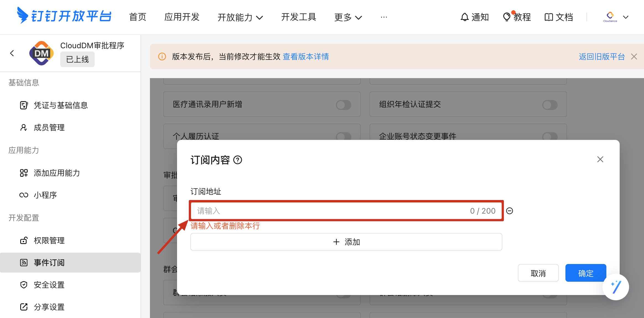The width and height of the screenshot is (644, 318).
Task: Open 教程 lightbulb icon in header
Action: [507, 17]
